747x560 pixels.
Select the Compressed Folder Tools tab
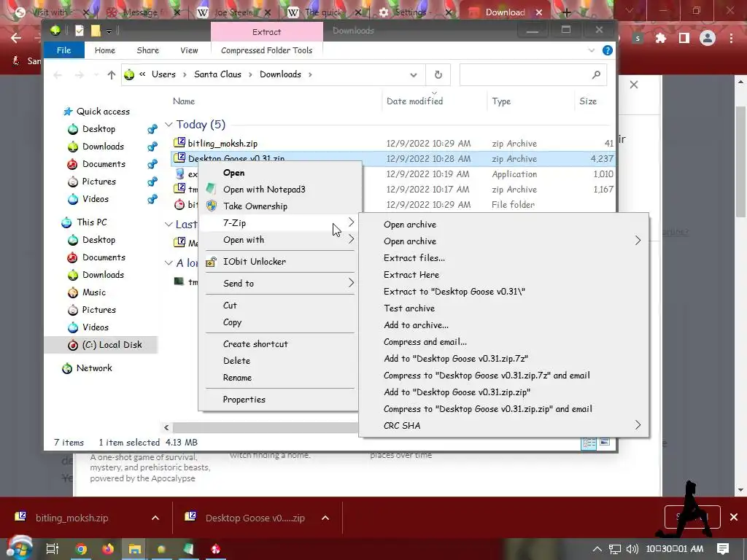click(x=267, y=50)
